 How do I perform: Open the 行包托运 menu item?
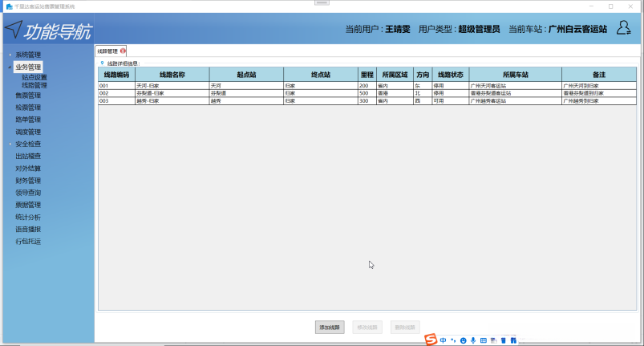(x=28, y=241)
